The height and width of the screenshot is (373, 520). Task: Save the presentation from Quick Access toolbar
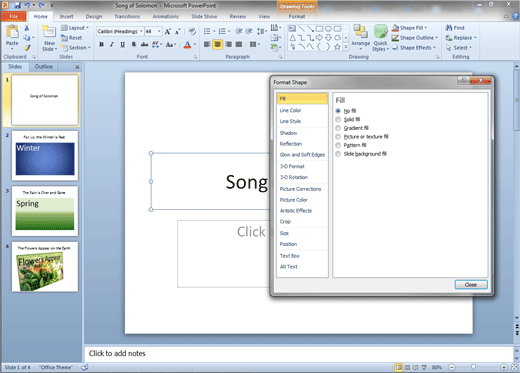coord(17,5)
